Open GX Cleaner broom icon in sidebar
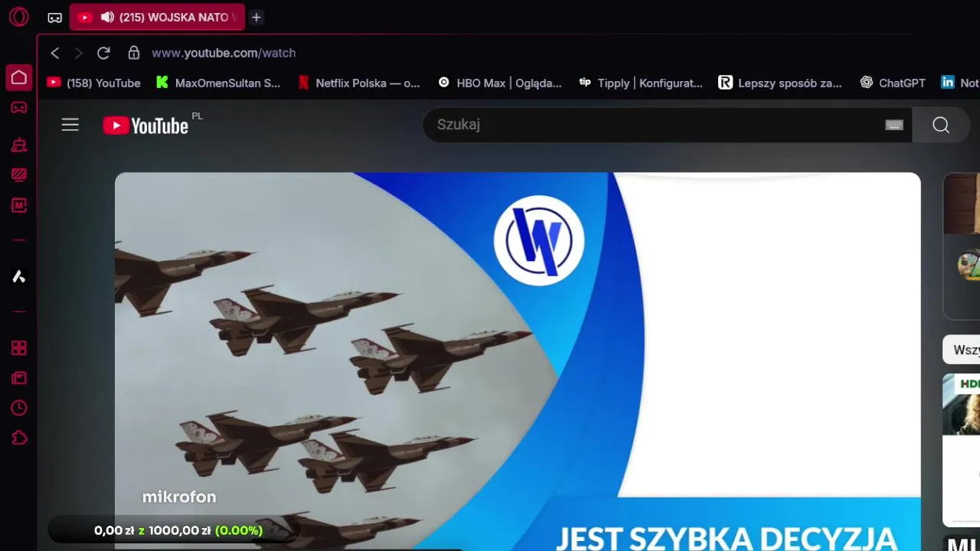Image resolution: width=980 pixels, height=551 pixels. (19, 145)
